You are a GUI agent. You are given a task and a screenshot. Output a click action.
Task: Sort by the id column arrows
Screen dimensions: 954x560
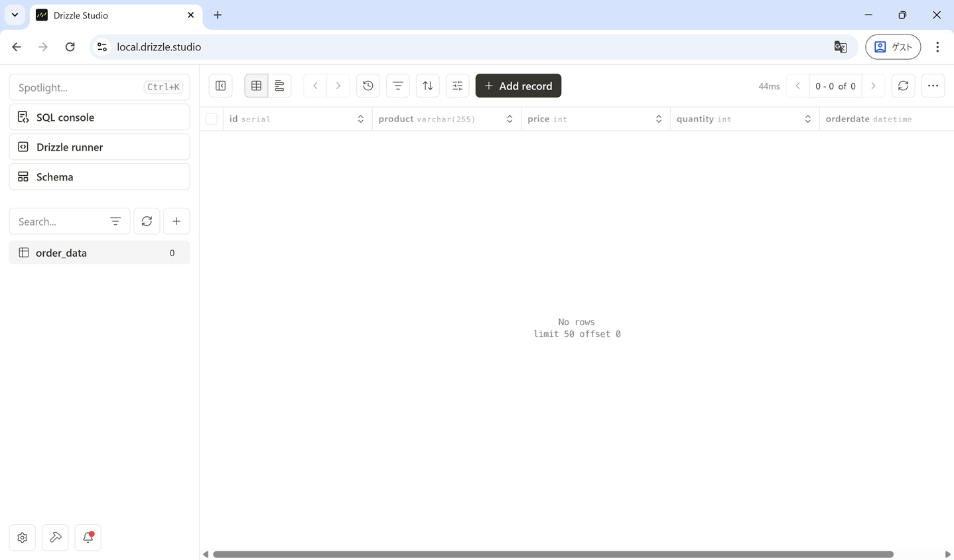[360, 119]
